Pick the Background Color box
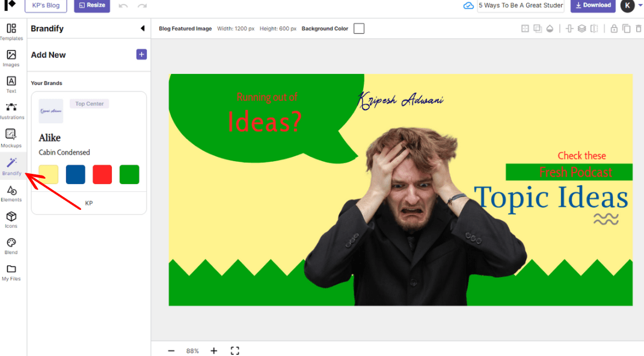Image resolution: width=644 pixels, height=356 pixels. point(359,29)
